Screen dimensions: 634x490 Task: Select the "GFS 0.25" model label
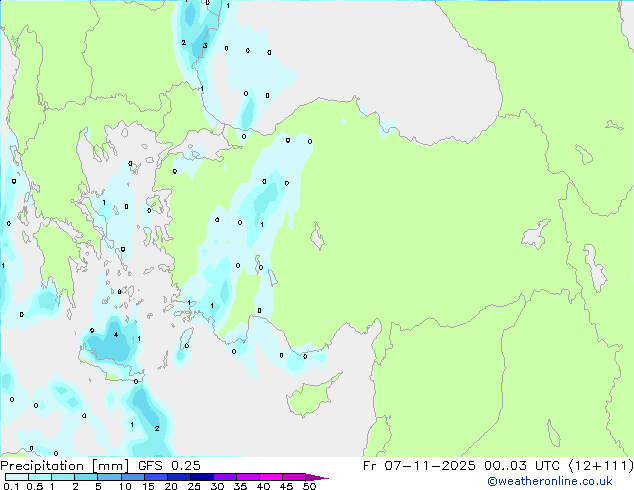tap(169, 466)
